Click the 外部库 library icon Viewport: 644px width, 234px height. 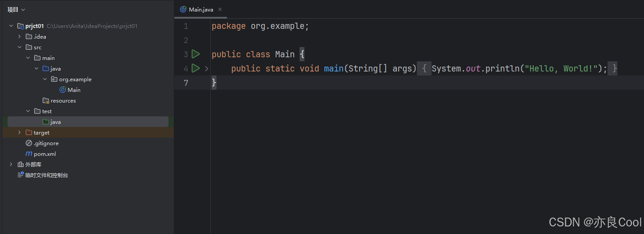coord(20,165)
